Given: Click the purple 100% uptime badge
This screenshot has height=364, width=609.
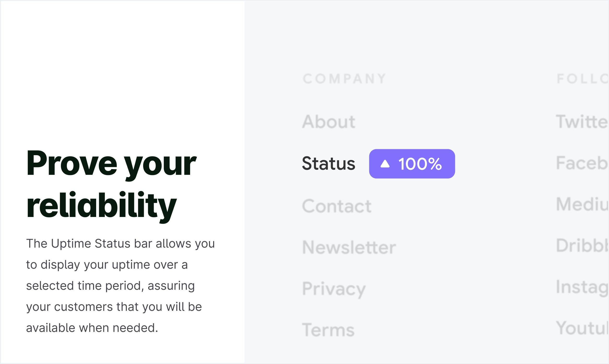Looking at the screenshot, I should click(x=412, y=164).
